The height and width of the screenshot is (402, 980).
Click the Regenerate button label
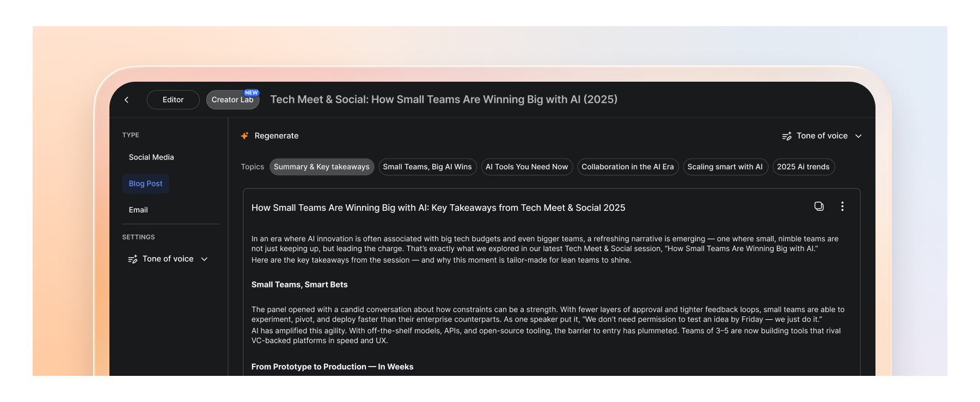point(277,136)
